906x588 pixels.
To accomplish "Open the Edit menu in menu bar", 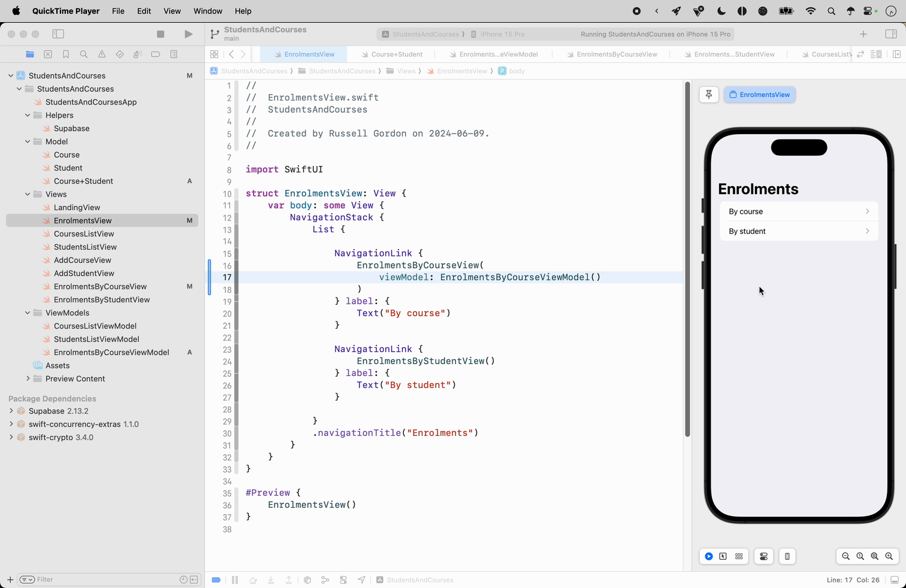I will [x=144, y=11].
